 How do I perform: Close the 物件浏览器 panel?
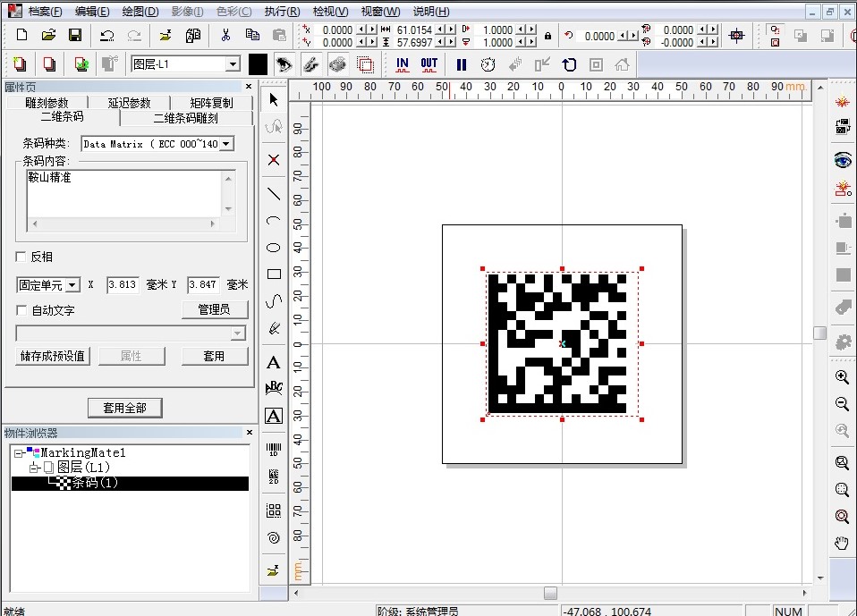[250, 432]
